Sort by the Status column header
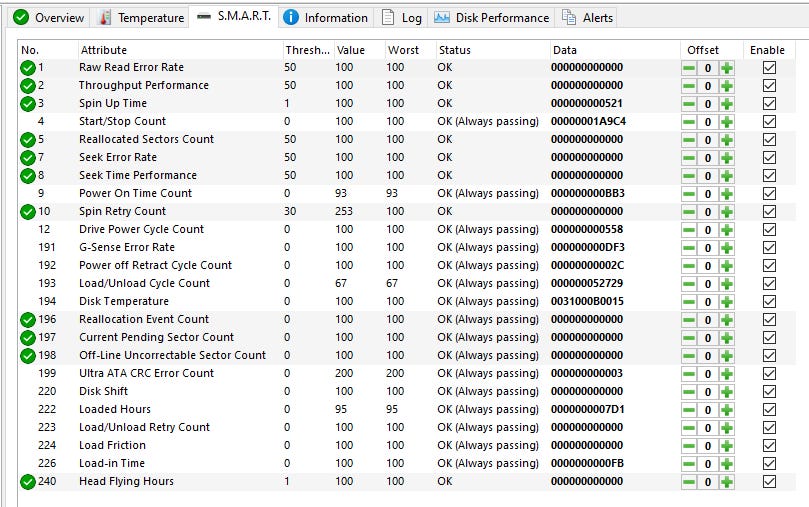Image resolution: width=809 pixels, height=507 pixels. click(493, 50)
